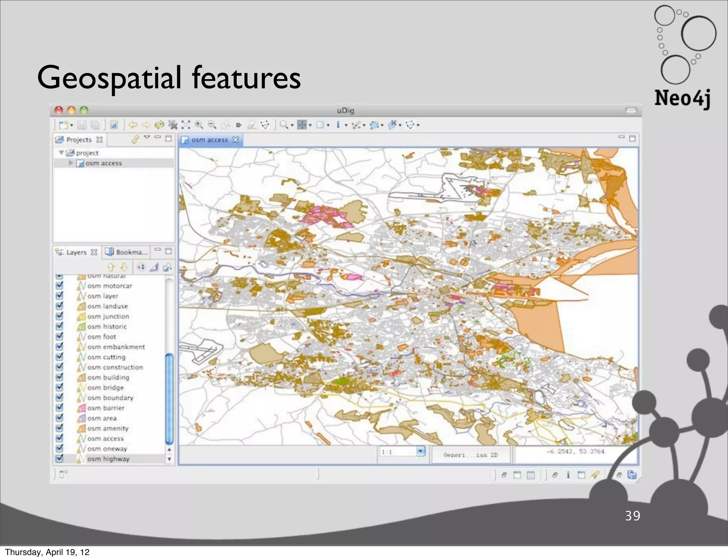Hide the osm building layer

60,377
